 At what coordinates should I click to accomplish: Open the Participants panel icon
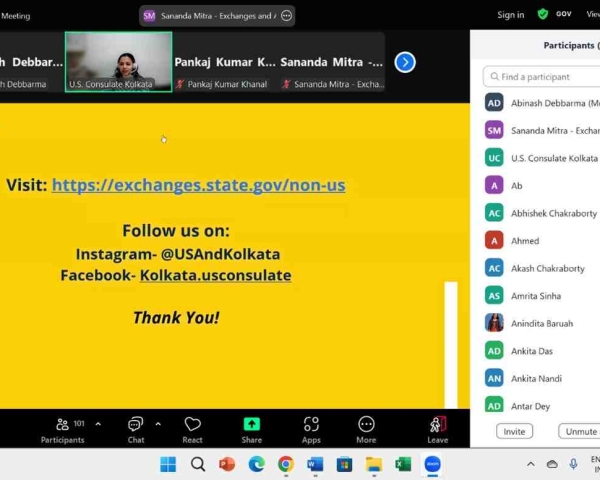(x=62, y=424)
